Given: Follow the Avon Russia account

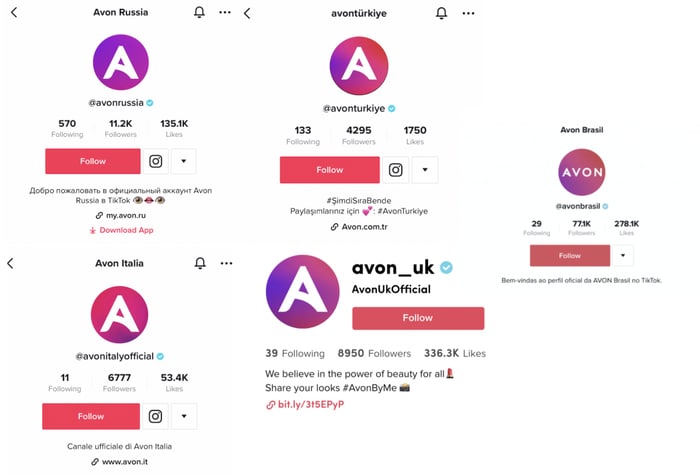Looking at the screenshot, I should (x=93, y=161).
